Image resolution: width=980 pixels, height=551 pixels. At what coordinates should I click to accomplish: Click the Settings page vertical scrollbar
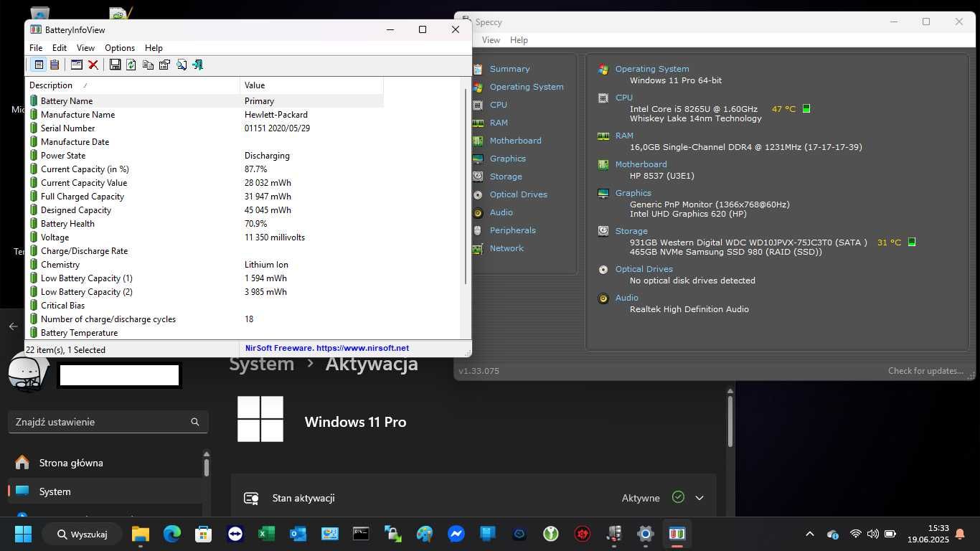730,422
